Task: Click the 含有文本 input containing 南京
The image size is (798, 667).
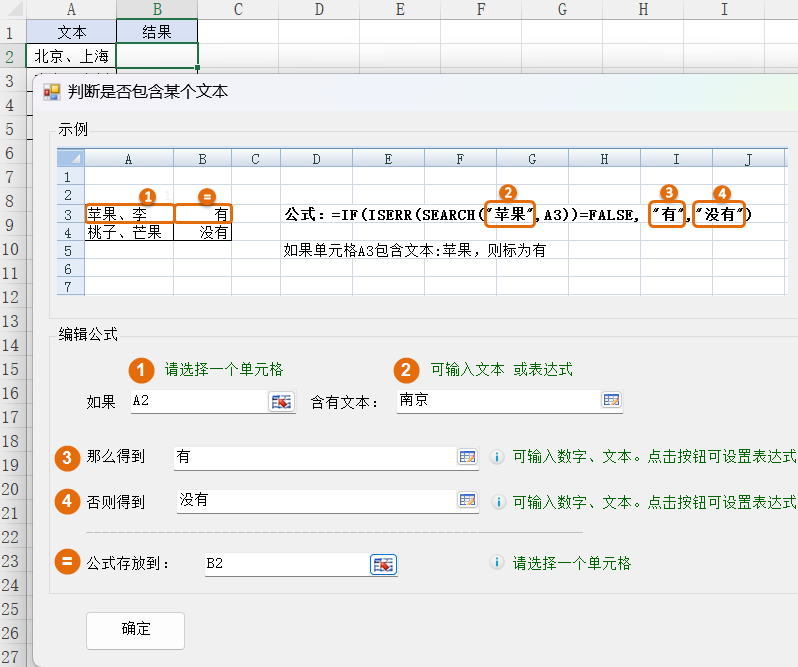Action: [495, 401]
